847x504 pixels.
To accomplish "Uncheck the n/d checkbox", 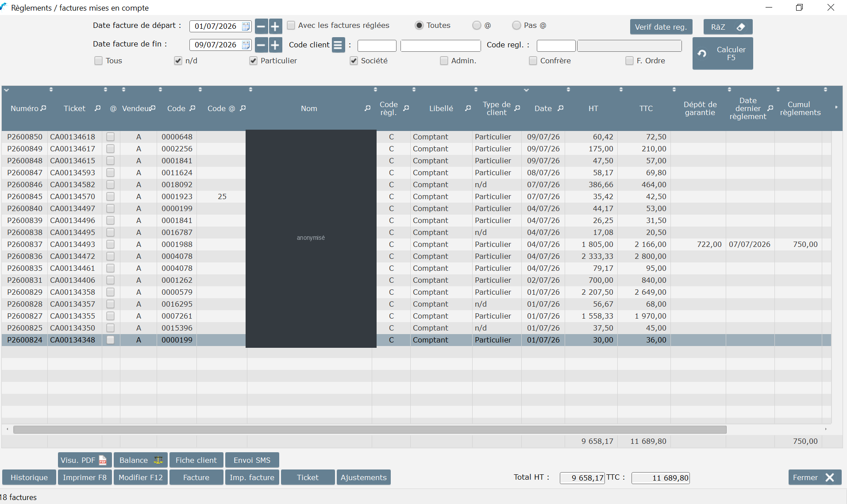I will [178, 61].
